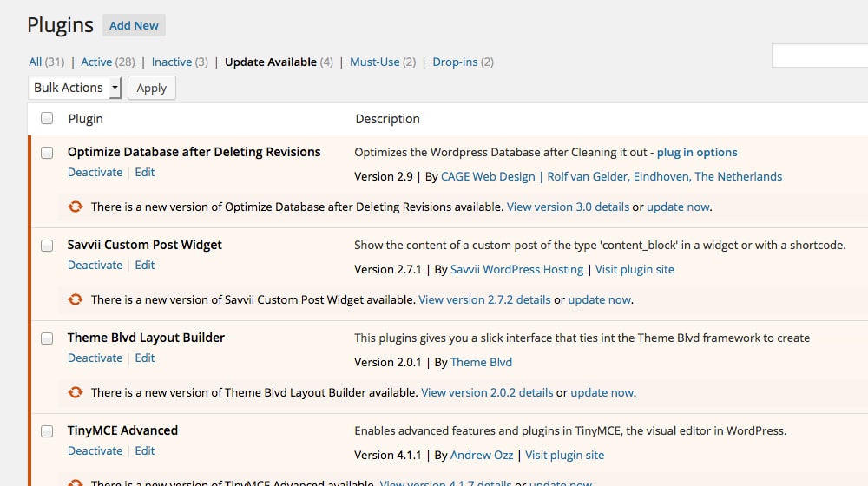Viewport: 868px width, 486px height.
Task: Open CAGE Web Design author link
Action: pyautogui.click(x=488, y=176)
